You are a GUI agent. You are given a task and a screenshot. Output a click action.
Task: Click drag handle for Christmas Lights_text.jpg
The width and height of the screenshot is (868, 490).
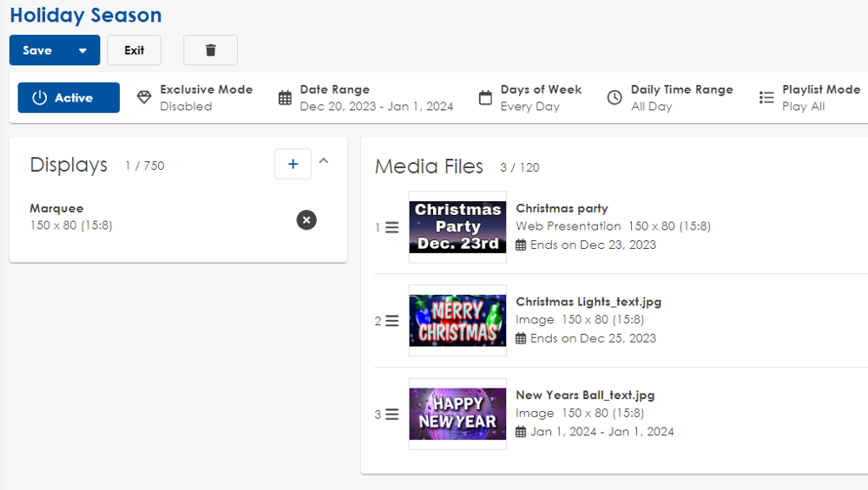392,321
